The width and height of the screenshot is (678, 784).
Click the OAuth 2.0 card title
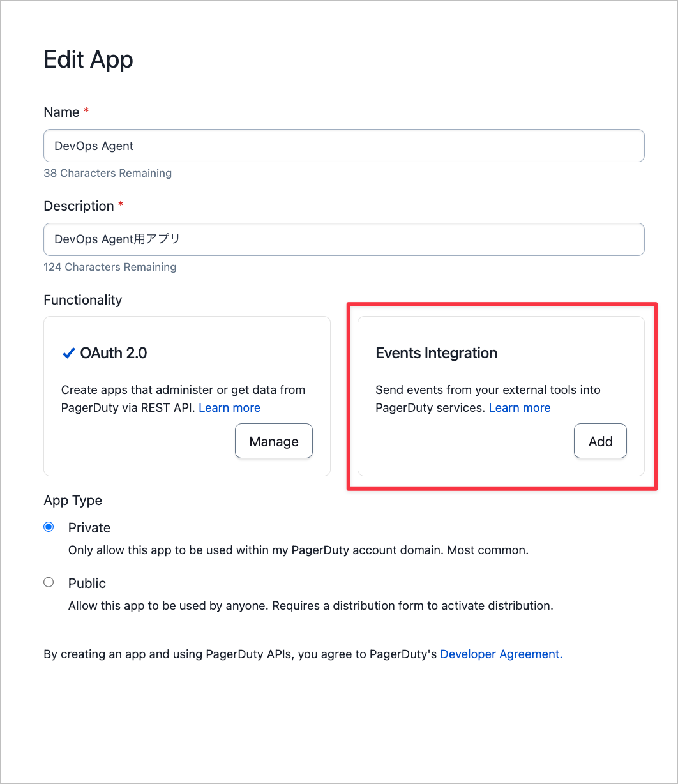click(x=113, y=353)
